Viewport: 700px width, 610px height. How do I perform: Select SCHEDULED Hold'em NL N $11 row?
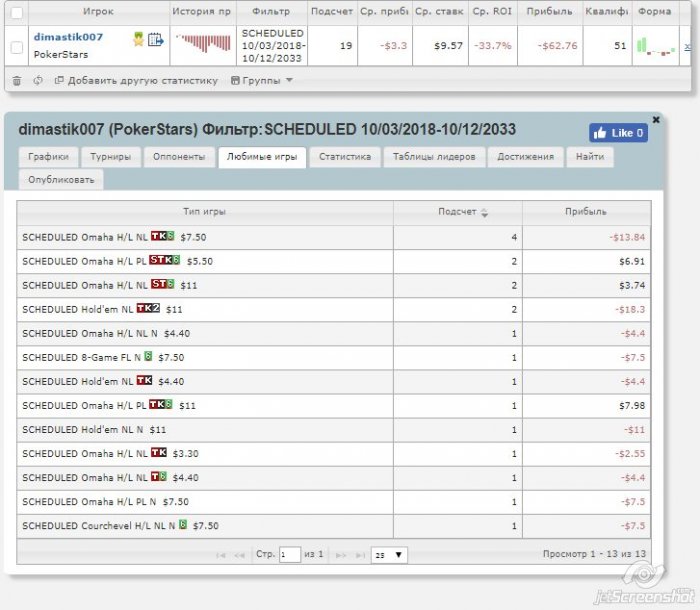tap(333, 430)
